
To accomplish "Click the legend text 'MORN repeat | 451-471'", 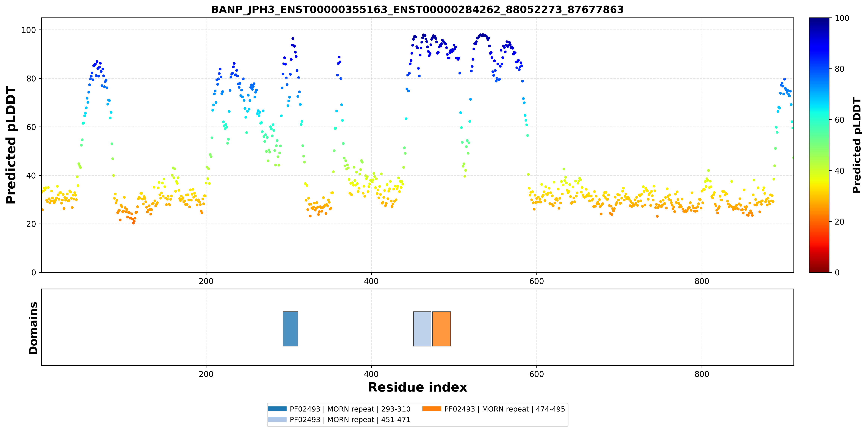I will click(369, 420).
